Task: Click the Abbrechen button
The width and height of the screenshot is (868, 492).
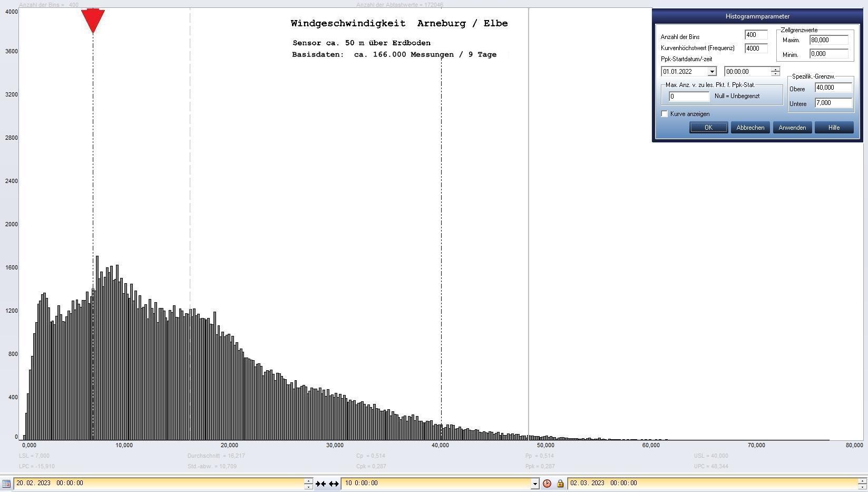Action: [x=750, y=128]
